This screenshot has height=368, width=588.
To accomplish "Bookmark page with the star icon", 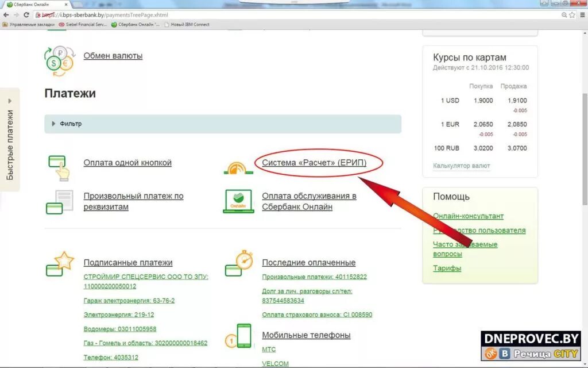I will pyautogui.click(x=572, y=15).
